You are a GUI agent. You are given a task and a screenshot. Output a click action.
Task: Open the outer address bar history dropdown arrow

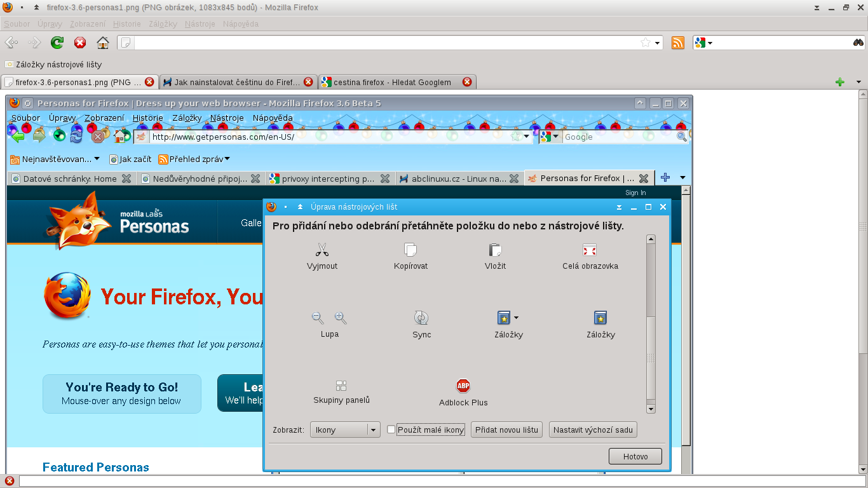(x=657, y=43)
